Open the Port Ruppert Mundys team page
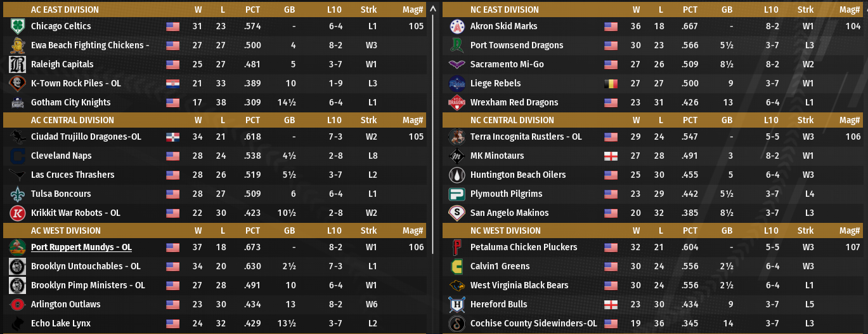 pyautogui.click(x=81, y=248)
